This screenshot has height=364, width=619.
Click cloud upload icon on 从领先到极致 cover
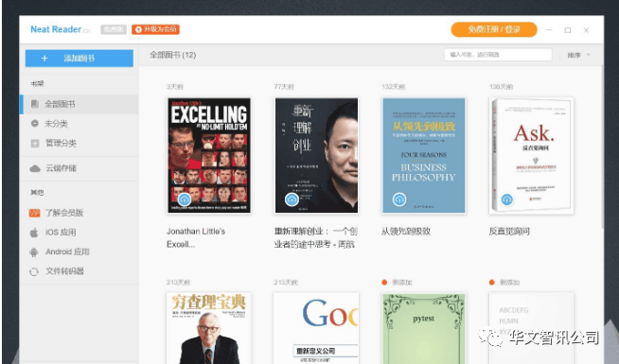(399, 199)
